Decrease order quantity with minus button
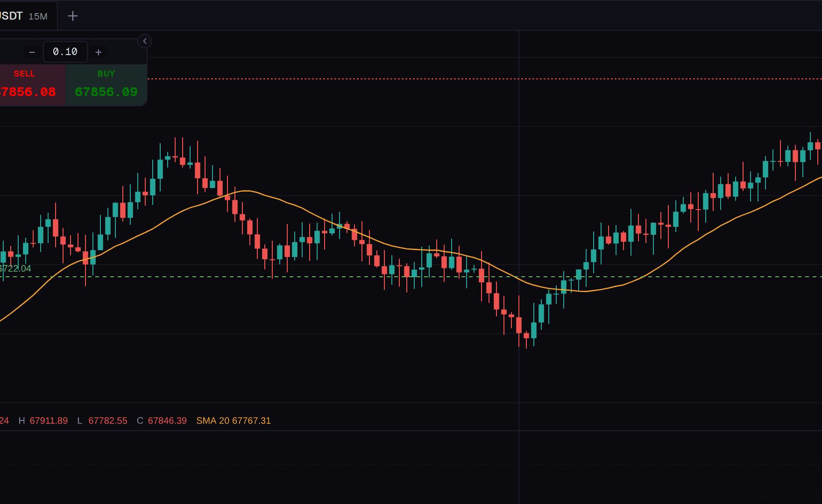 point(32,52)
